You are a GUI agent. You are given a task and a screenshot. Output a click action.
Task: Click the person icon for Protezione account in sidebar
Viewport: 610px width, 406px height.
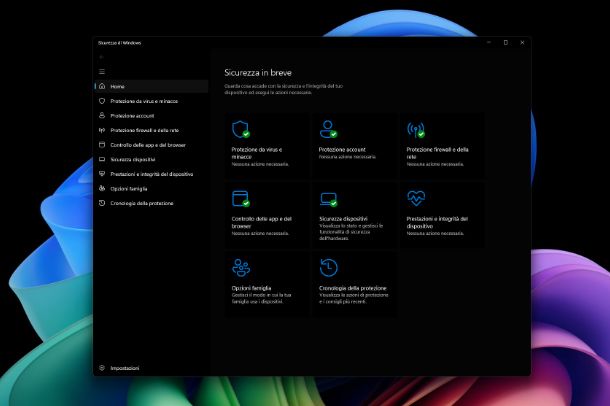(102, 116)
